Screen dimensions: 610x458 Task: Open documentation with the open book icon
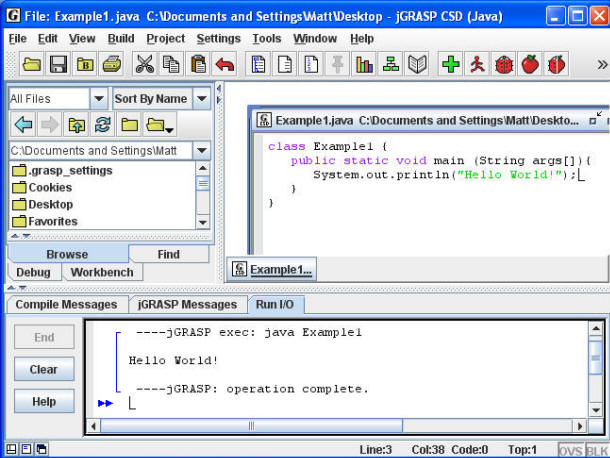click(x=417, y=64)
